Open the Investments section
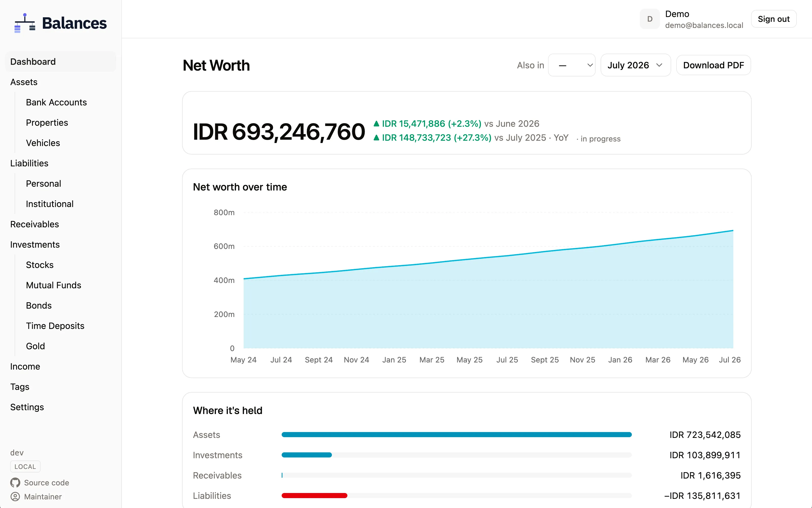The image size is (812, 508). coord(35,245)
